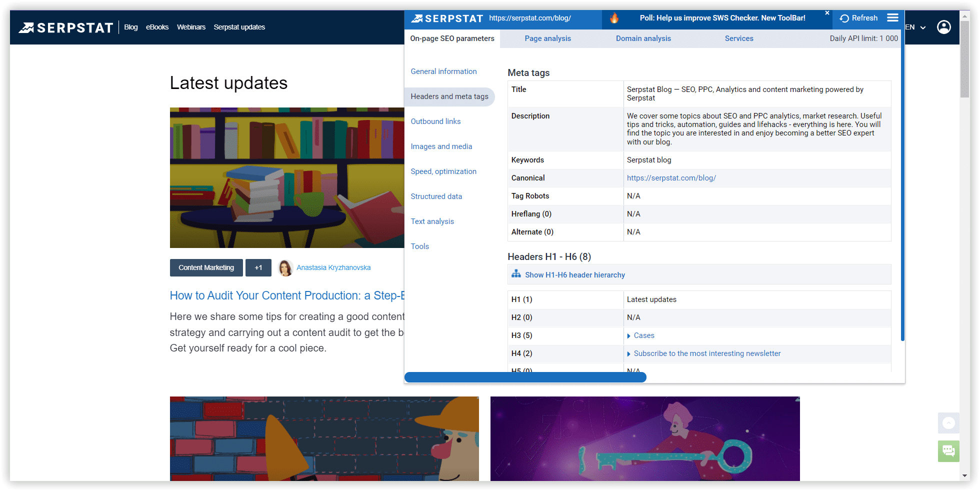
Task: Click the Hreflang (0) row label
Action: pos(531,214)
